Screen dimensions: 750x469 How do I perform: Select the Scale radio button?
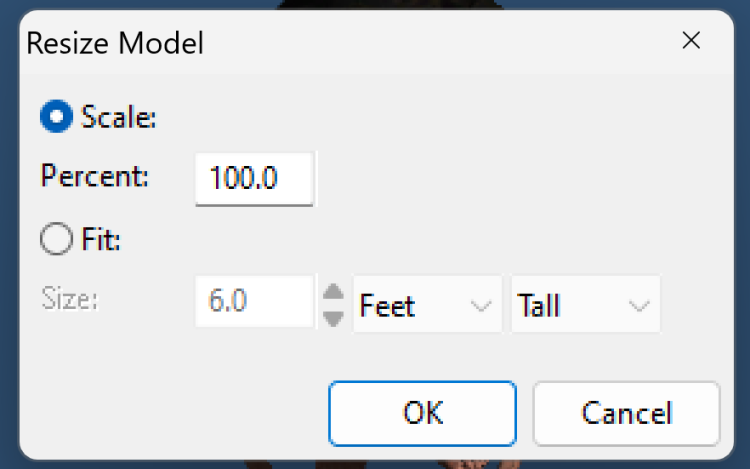click(56, 118)
